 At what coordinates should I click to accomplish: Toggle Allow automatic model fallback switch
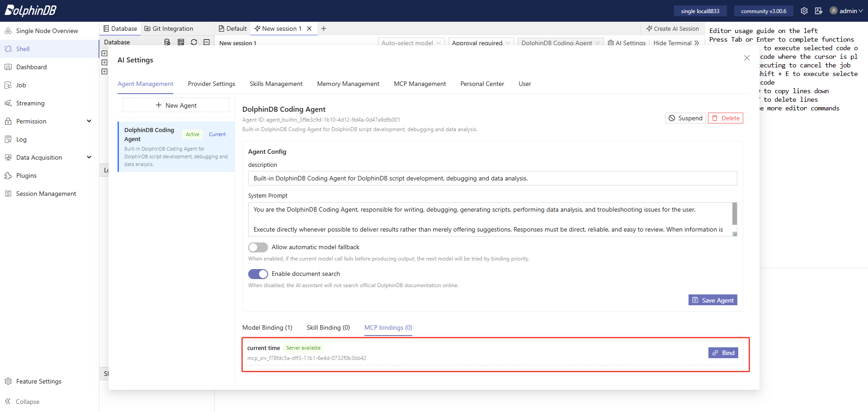(258, 247)
